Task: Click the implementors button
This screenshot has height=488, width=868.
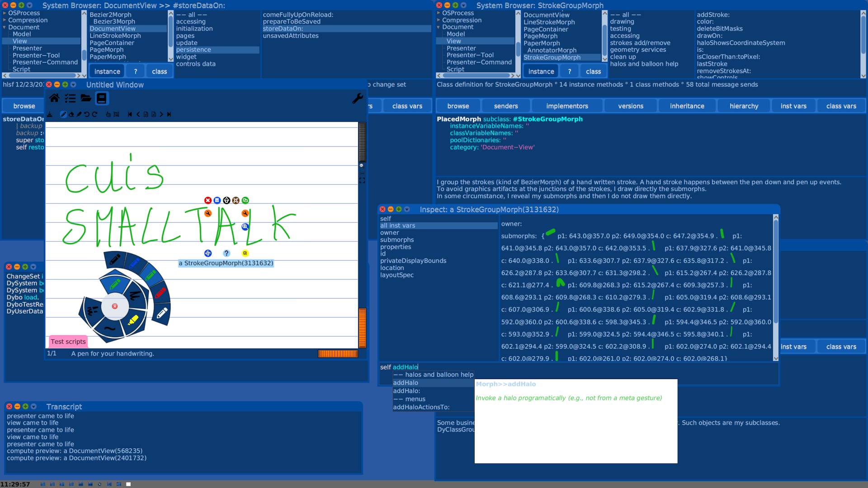Action: [x=567, y=106]
